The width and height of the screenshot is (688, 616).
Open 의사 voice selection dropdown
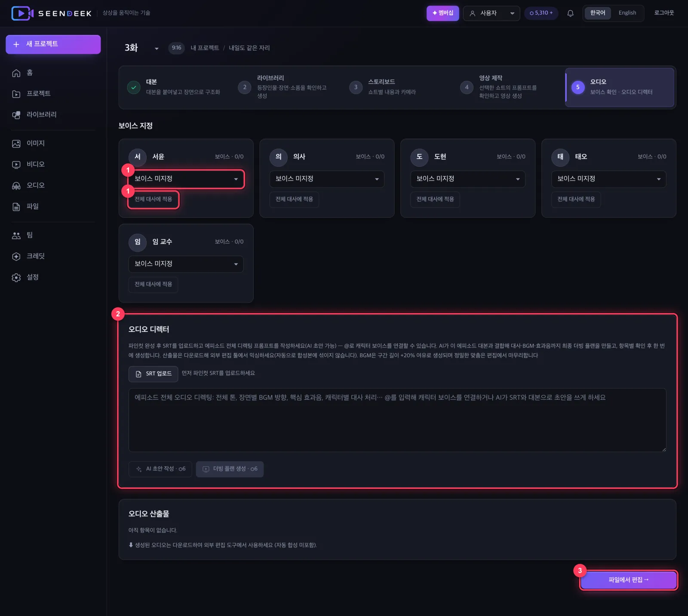[327, 179]
